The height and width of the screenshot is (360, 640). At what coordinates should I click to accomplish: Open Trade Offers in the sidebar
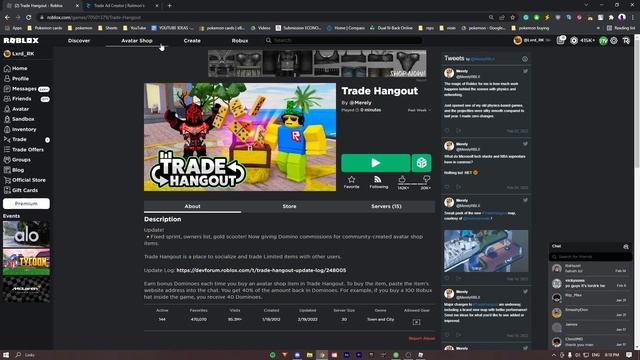tap(24, 150)
